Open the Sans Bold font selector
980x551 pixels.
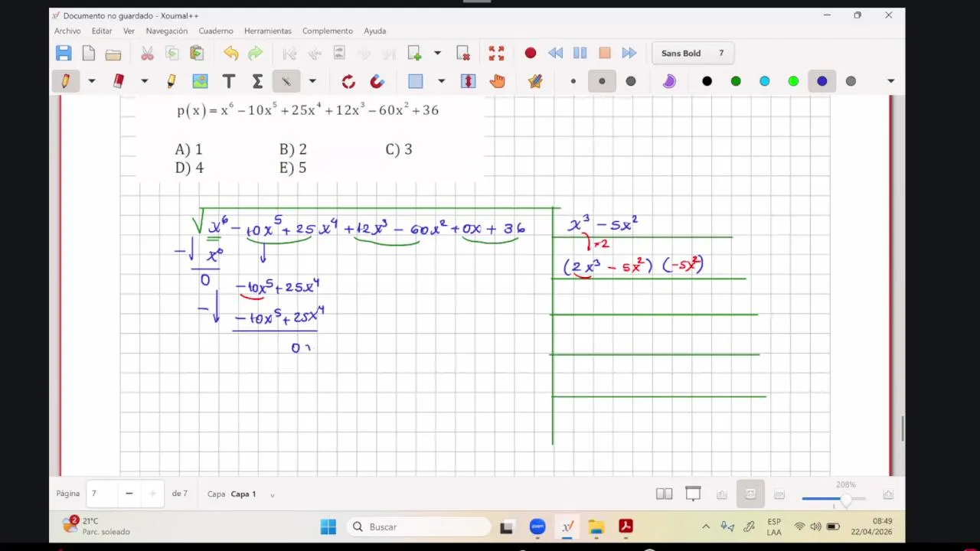click(x=694, y=53)
